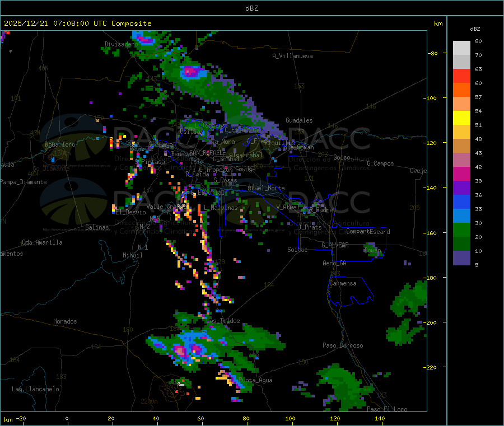Click the G_Campos label
504x426 pixels.
pos(381,163)
